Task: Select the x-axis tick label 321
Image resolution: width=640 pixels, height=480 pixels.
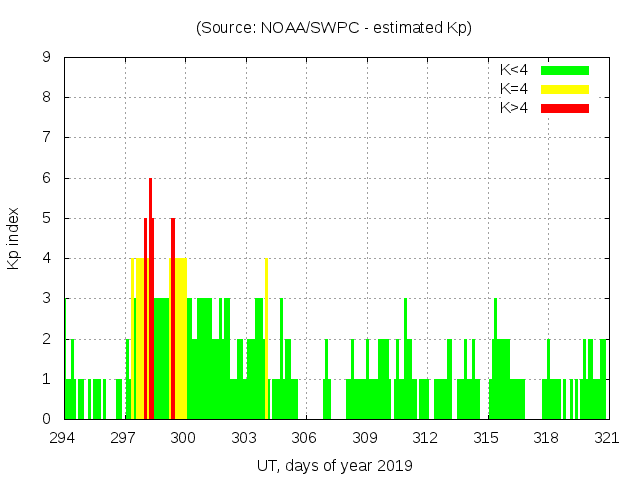Action: 606,437
